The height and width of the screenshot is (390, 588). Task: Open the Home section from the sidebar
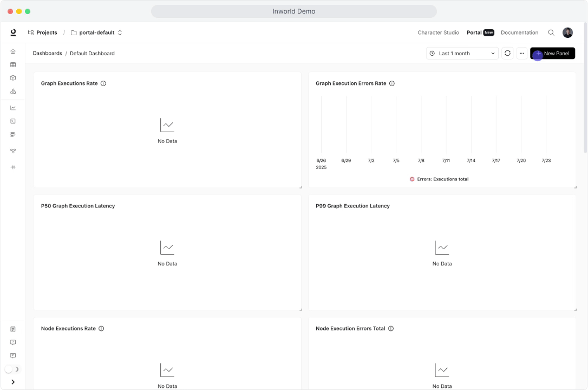(12, 51)
